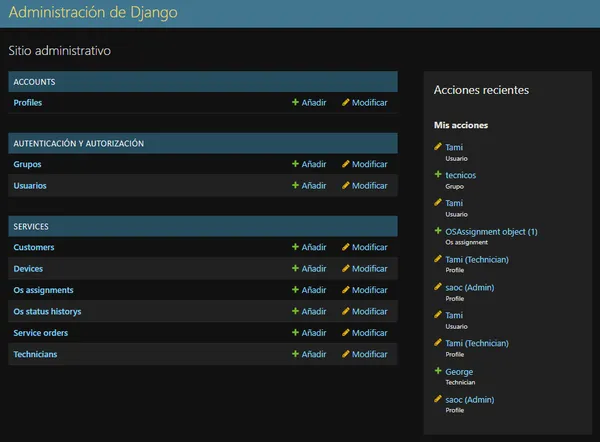Click the Administración de Django header title
Image resolution: width=600 pixels, height=442 pixels.
coord(93,12)
